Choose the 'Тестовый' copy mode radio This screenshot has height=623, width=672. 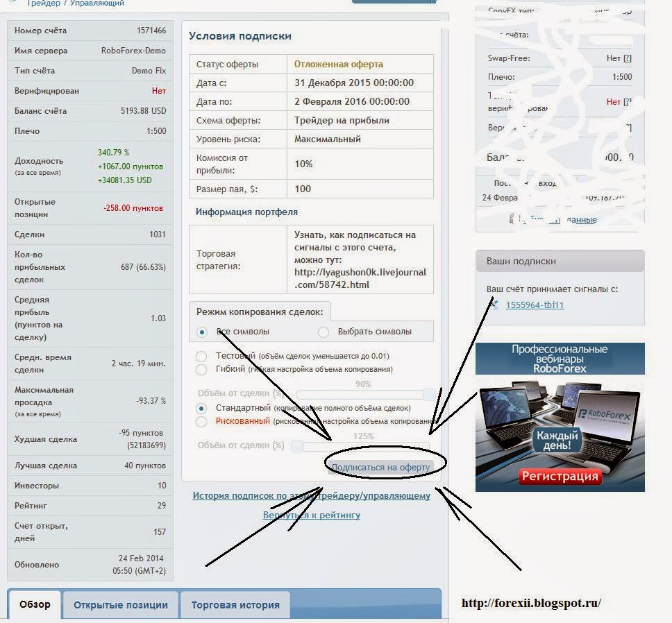point(201,356)
